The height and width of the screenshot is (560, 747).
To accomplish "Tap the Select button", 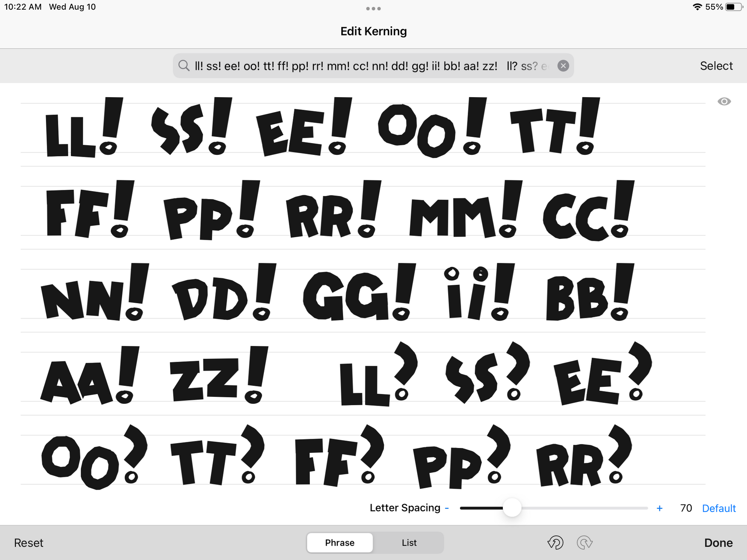I will pyautogui.click(x=716, y=66).
